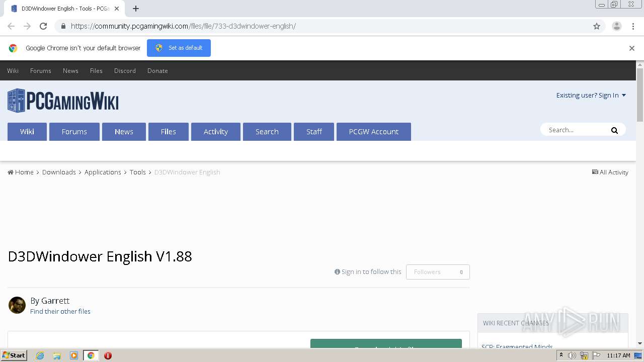Click Garrett's avatar picture
Screen dimensions: 644x362
click(x=17, y=305)
